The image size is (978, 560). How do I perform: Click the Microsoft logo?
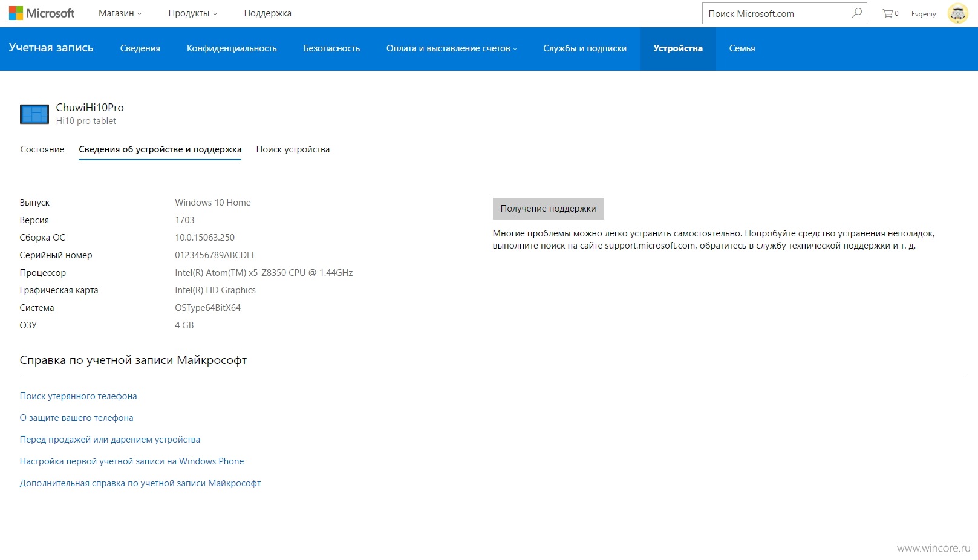41,13
